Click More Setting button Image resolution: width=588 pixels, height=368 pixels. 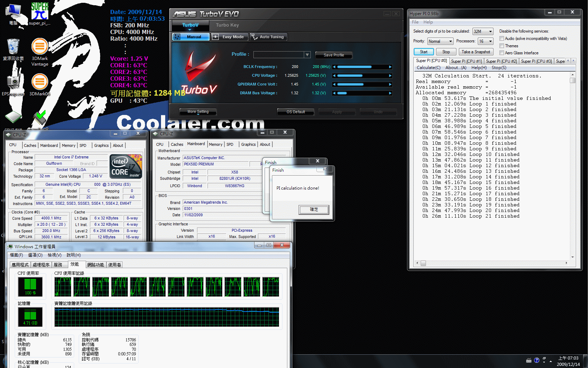(198, 112)
